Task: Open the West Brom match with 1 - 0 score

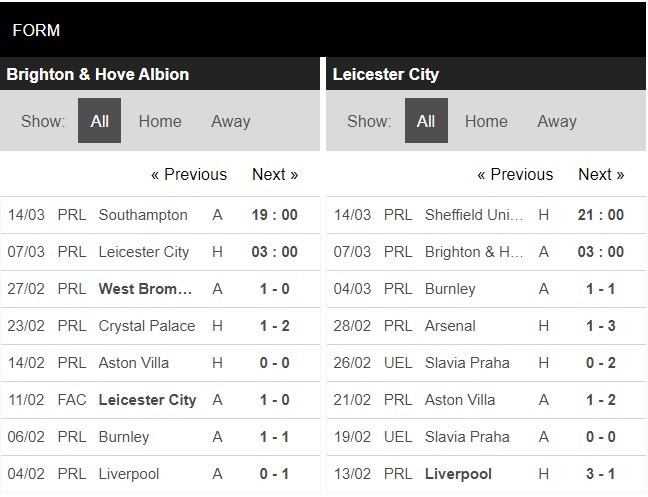Action: (146, 289)
